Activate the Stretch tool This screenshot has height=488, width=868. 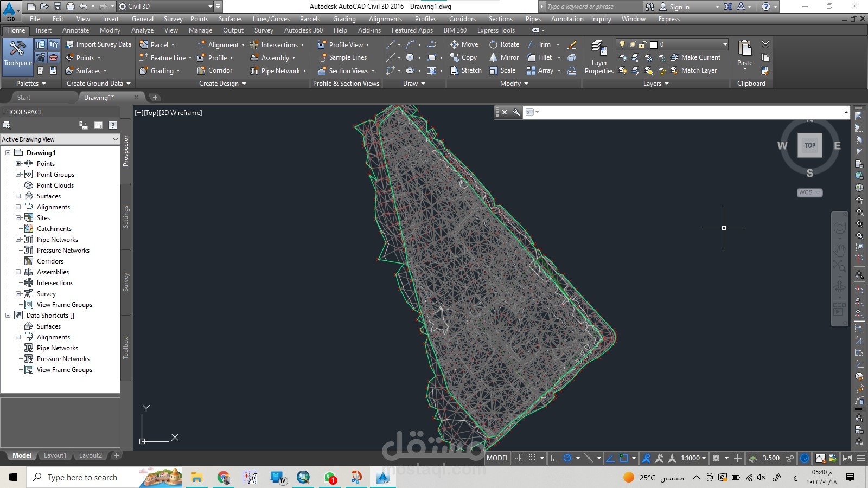[x=465, y=70]
